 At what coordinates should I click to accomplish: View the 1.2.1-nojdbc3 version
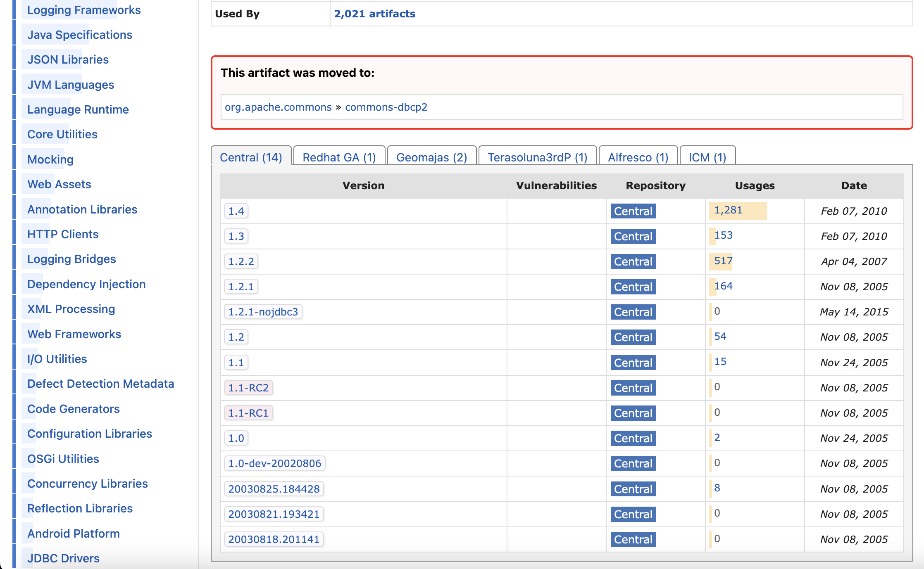263,312
